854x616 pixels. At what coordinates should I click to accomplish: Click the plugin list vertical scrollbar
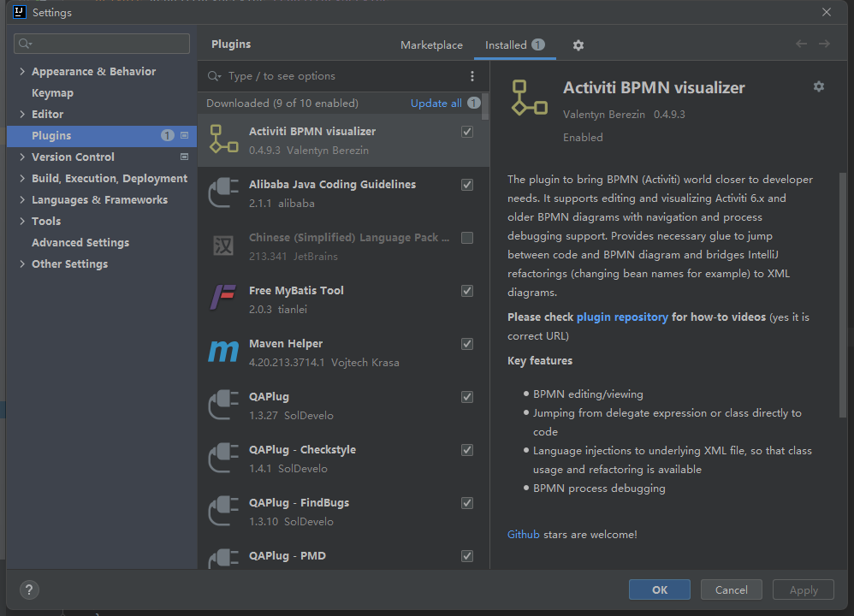pyautogui.click(x=486, y=107)
